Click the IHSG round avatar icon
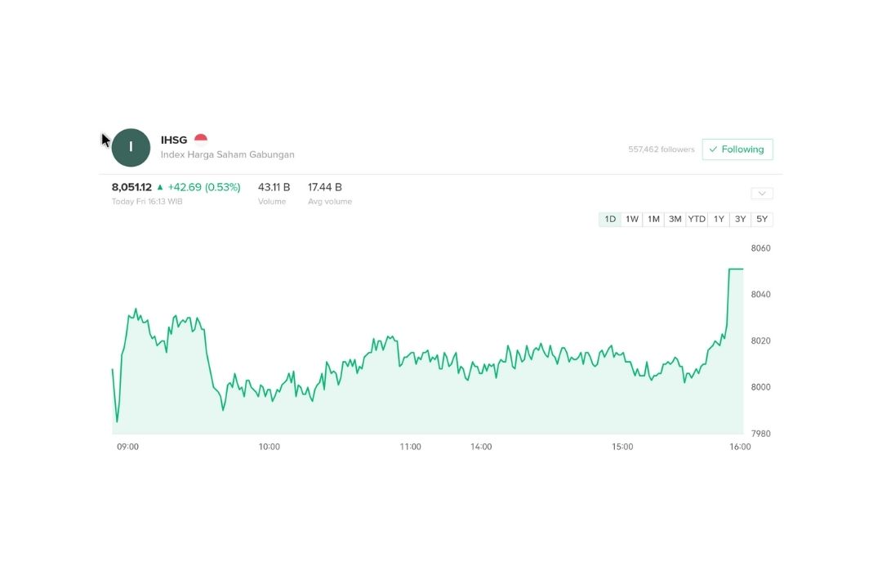882x588 pixels. [131, 148]
